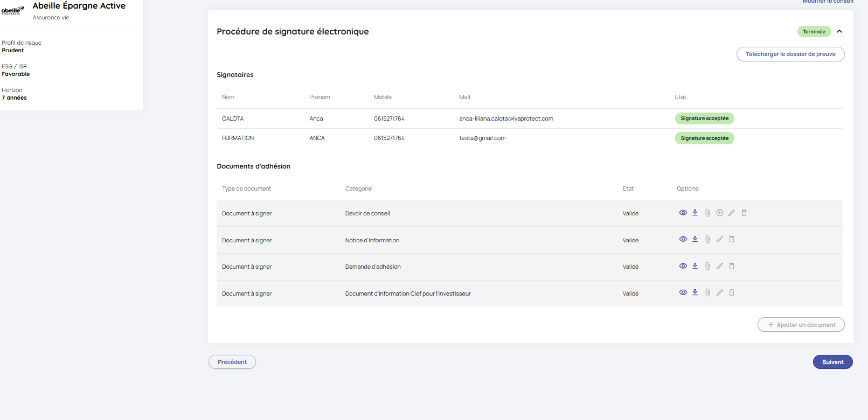This screenshot has width=868, height=420.
Task: Show the Document d'Information Clef via eye icon
Action: 683,292
